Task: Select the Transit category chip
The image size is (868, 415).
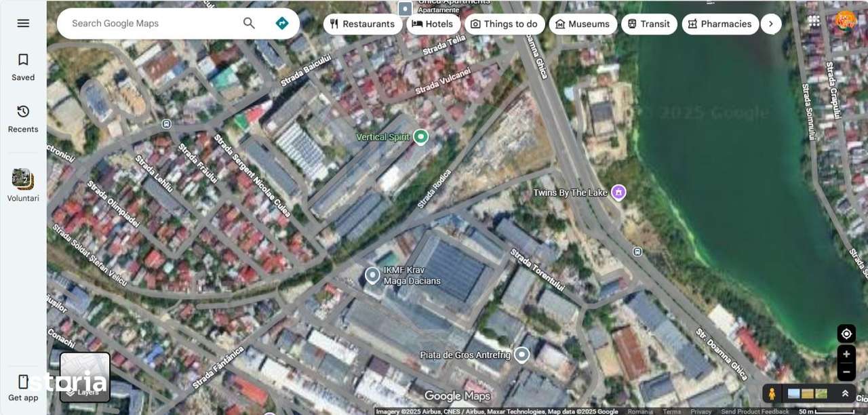Action: coord(649,24)
